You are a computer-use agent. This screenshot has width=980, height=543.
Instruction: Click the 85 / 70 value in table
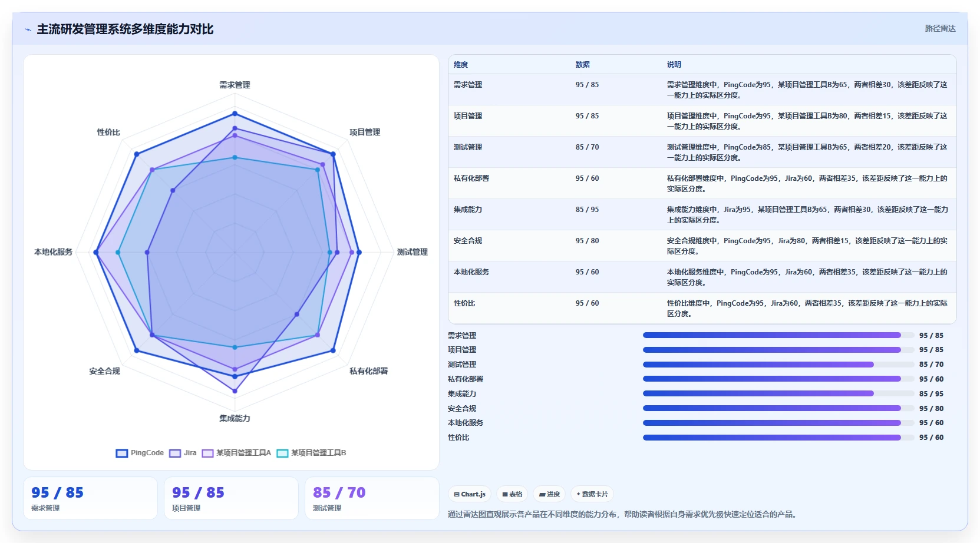coord(588,147)
